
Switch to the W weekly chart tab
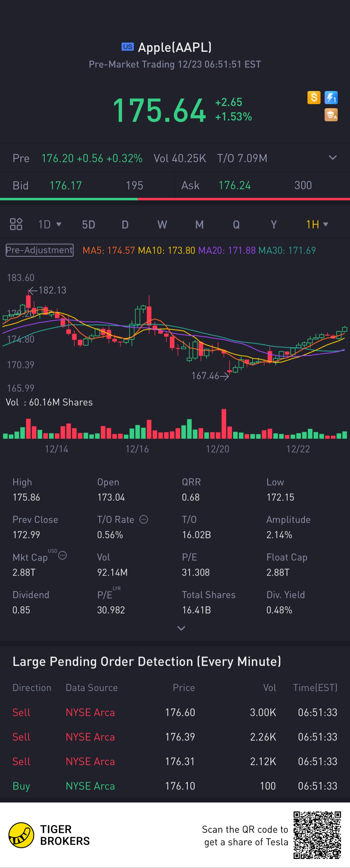click(x=162, y=225)
